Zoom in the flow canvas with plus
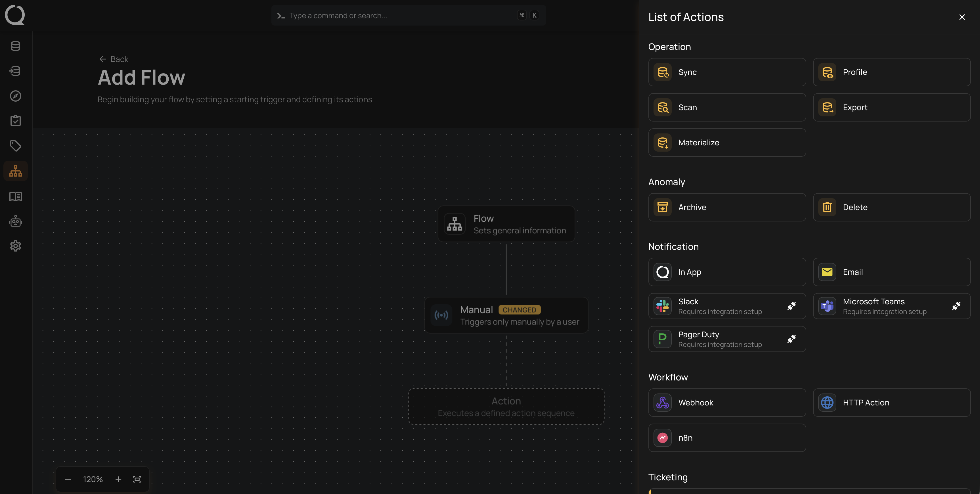Screen dimensions: 980x494 [118, 479]
